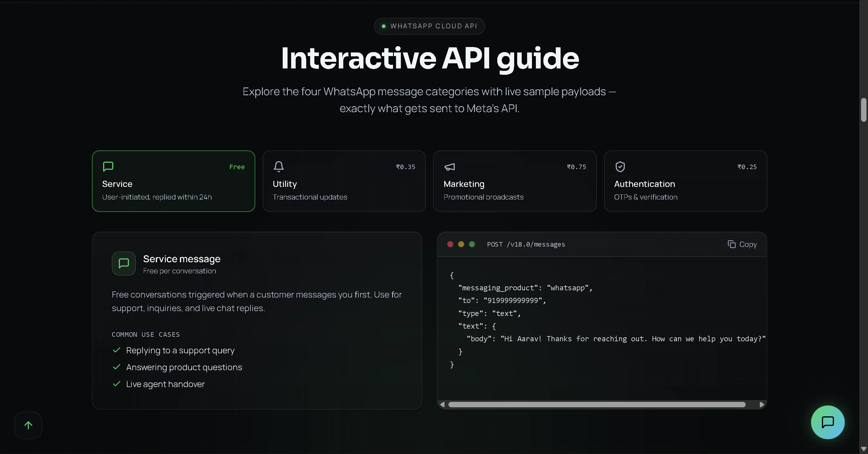This screenshot has width=868, height=454.
Task: Click the green dot in code window header
Action: pos(472,244)
